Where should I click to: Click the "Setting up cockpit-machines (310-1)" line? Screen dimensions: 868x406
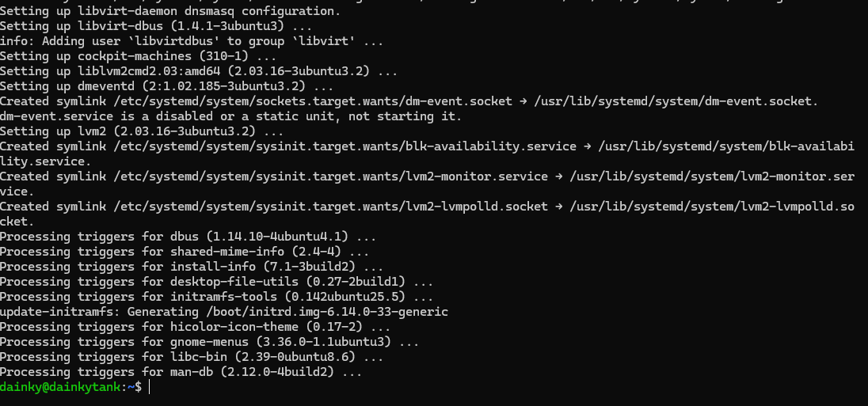[x=138, y=56]
